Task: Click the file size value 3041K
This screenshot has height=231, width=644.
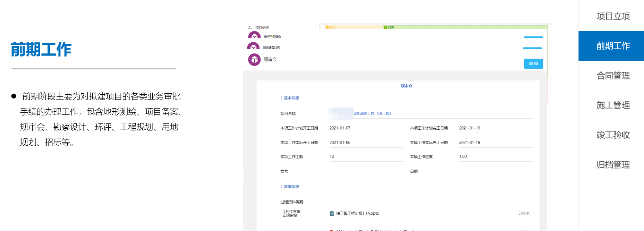Action: (x=524, y=213)
